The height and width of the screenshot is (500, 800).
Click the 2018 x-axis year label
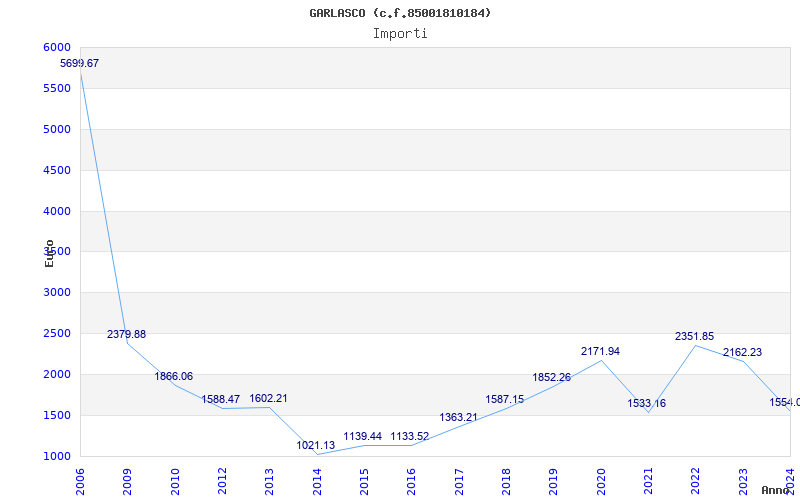pos(506,482)
